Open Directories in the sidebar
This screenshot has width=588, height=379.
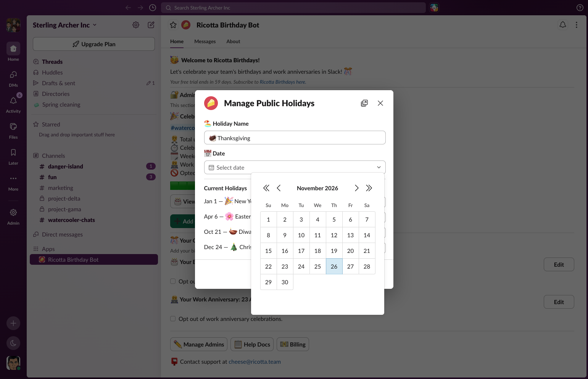(x=94, y=94)
